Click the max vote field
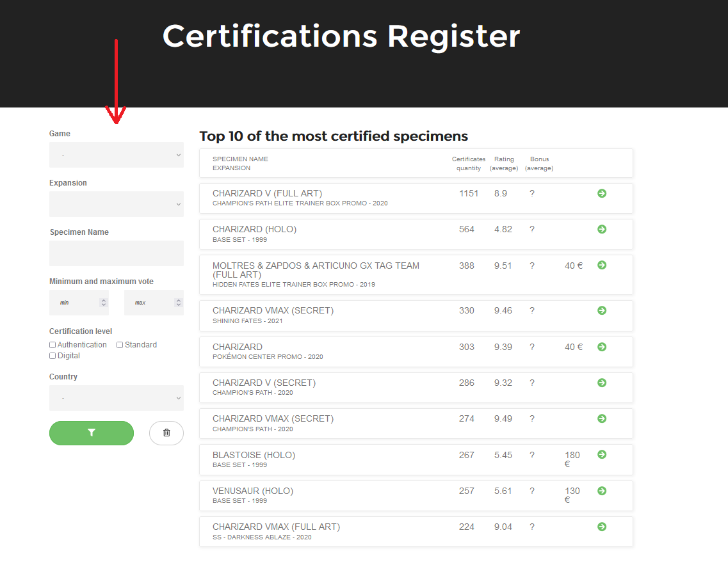Screen dimensions: 728x572 point(154,303)
